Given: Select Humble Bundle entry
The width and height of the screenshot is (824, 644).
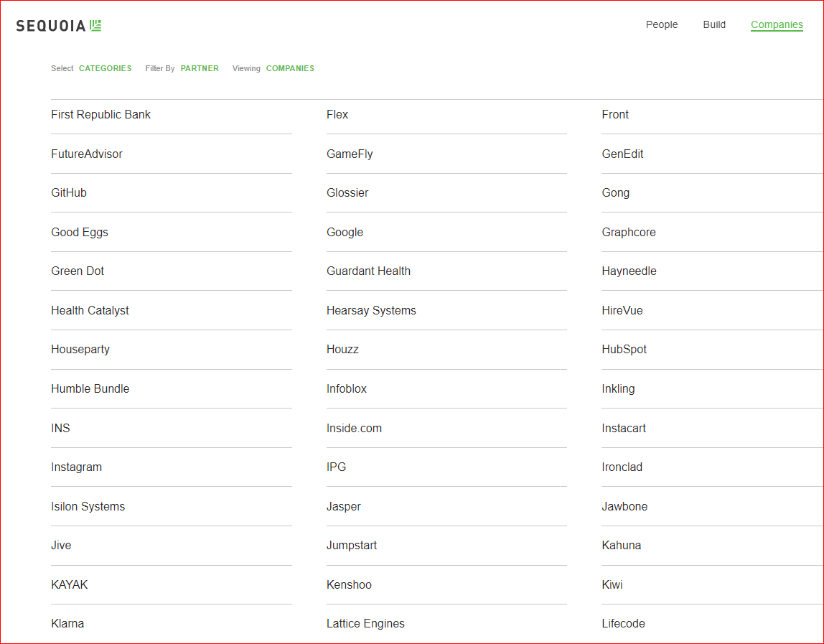Looking at the screenshot, I should [x=90, y=389].
